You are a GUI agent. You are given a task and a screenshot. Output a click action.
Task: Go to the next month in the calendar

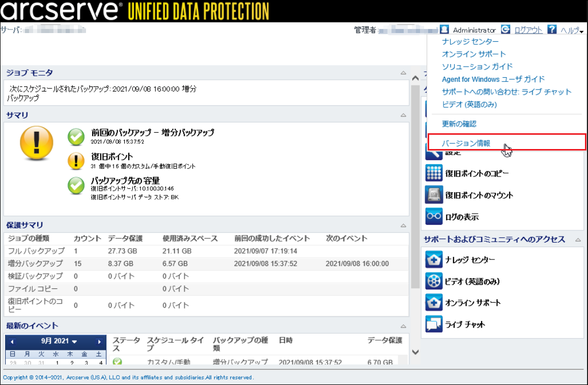99,342
